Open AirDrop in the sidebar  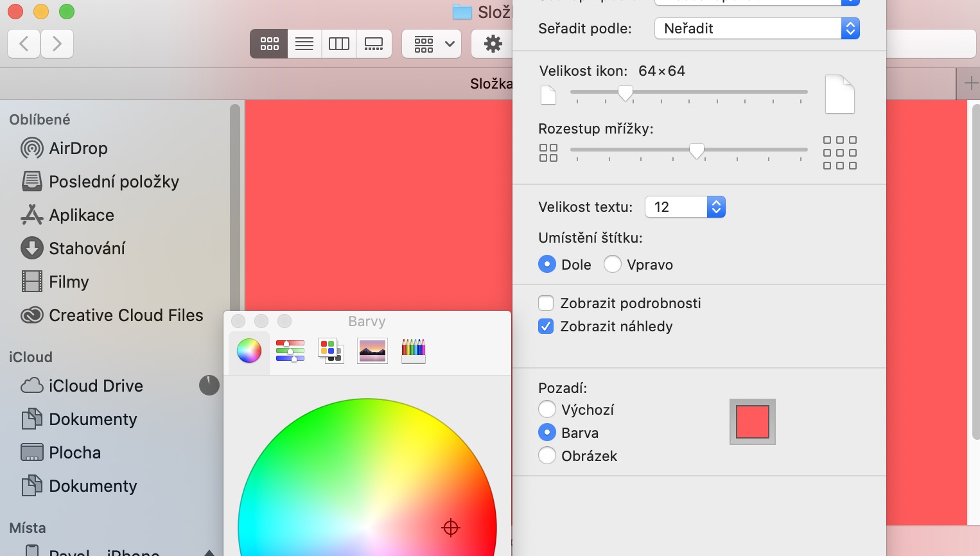(78, 148)
